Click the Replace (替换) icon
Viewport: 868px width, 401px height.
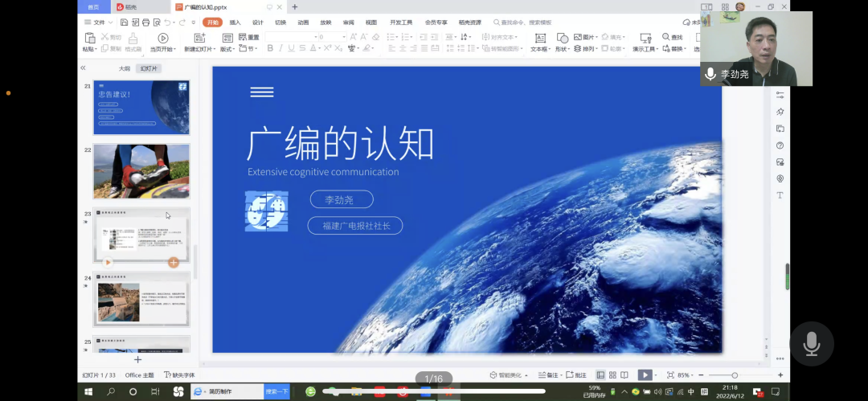[x=666, y=49]
